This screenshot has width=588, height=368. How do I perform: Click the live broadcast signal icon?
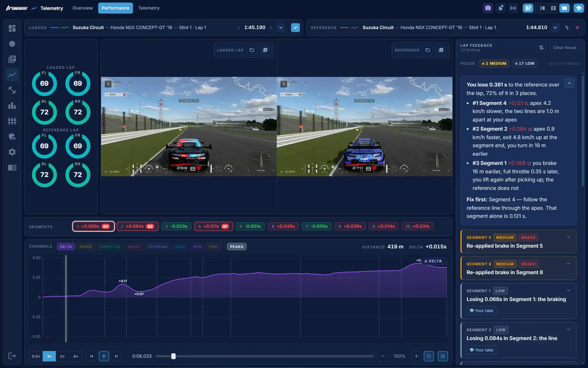point(513,8)
